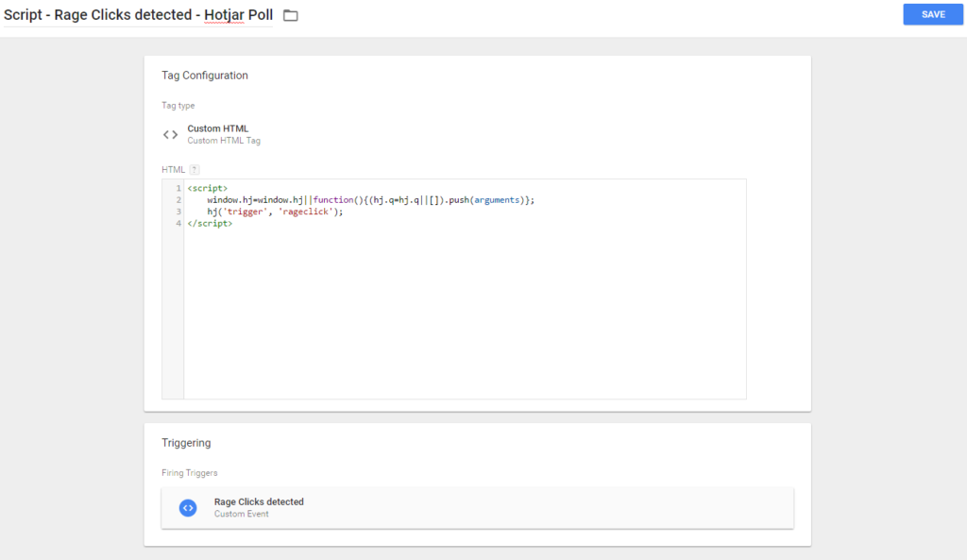
Task: Click the Custom HTML angle-brackets icon
Action: coord(170,134)
